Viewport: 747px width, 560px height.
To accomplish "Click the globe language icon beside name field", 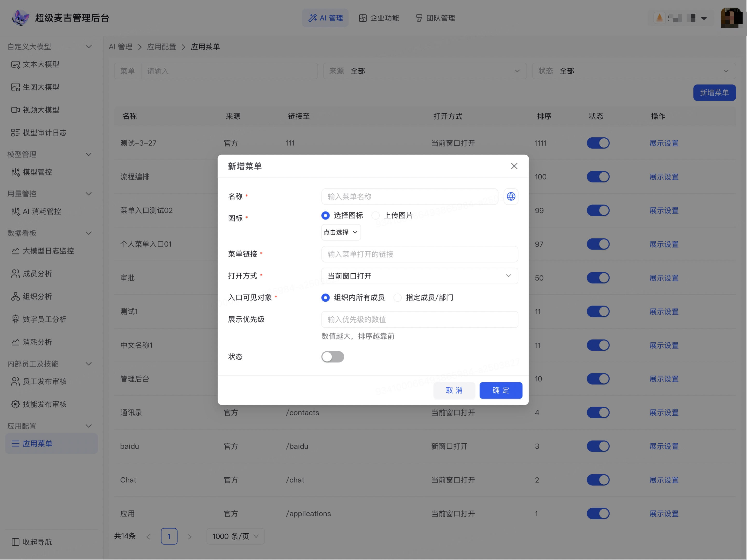I will (511, 196).
